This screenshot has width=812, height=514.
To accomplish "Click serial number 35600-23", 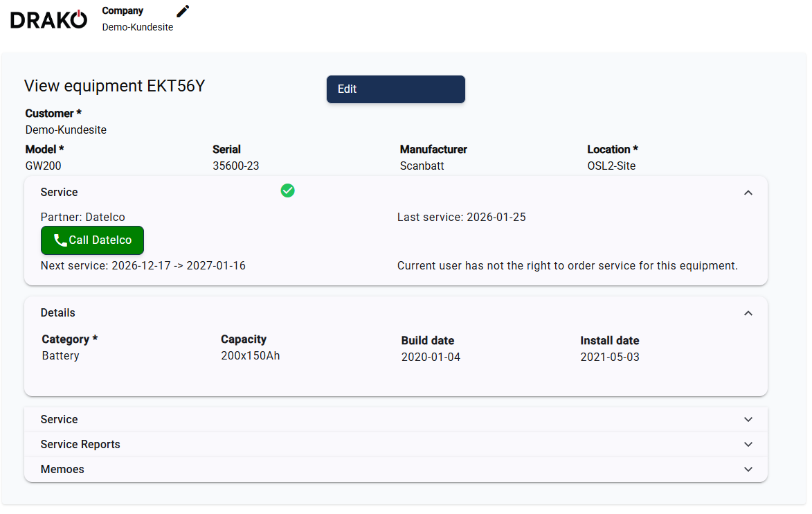I will coord(235,166).
